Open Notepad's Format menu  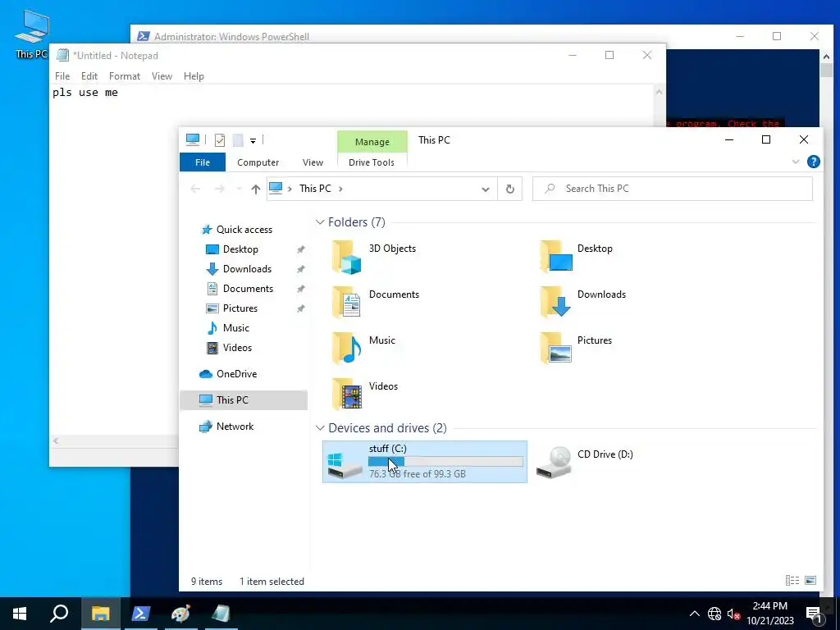(125, 76)
